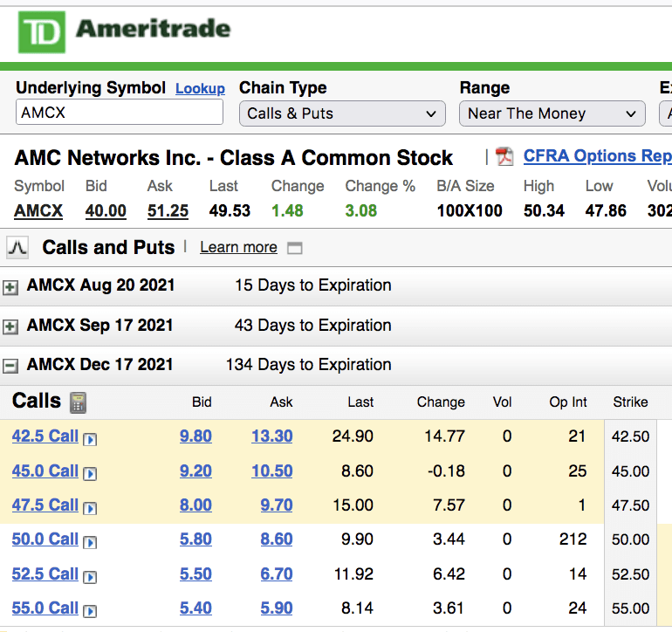672x632 pixels.
Task: Click the symbol Lookup link
Action: pos(200,89)
